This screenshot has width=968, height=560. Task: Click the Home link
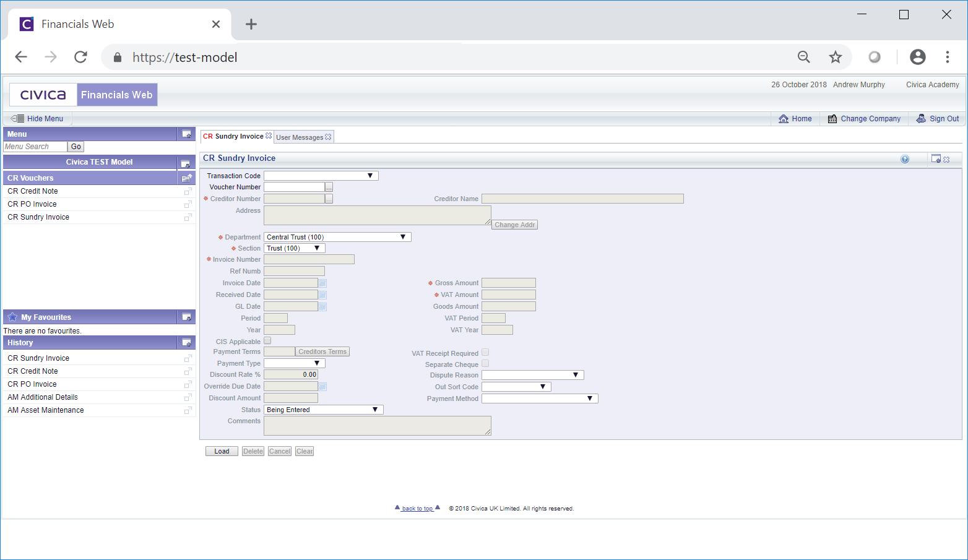795,119
